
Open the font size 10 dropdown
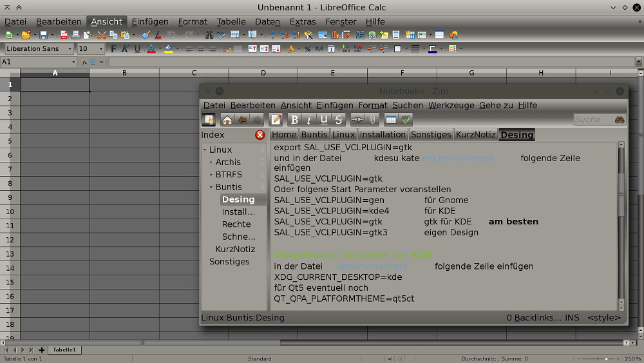tap(101, 49)
